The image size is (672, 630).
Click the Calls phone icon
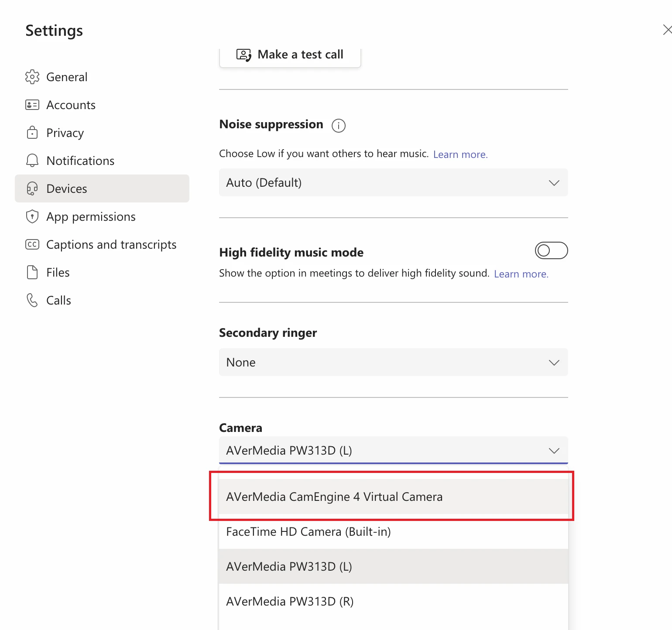(x=32, y=300)
